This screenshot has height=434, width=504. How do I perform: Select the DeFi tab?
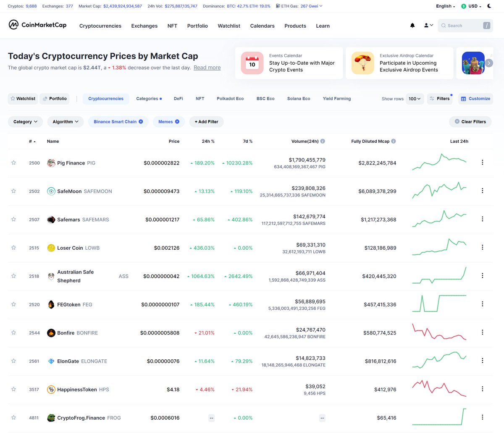[178, 99]
